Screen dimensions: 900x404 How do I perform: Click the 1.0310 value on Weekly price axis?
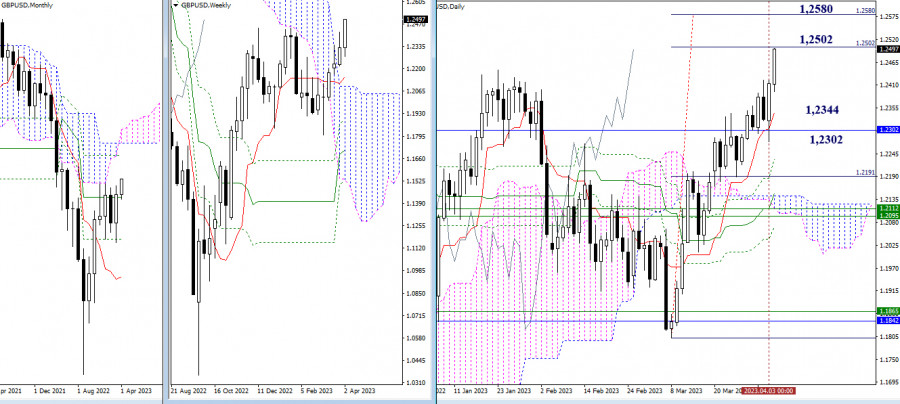click(414, 382)
